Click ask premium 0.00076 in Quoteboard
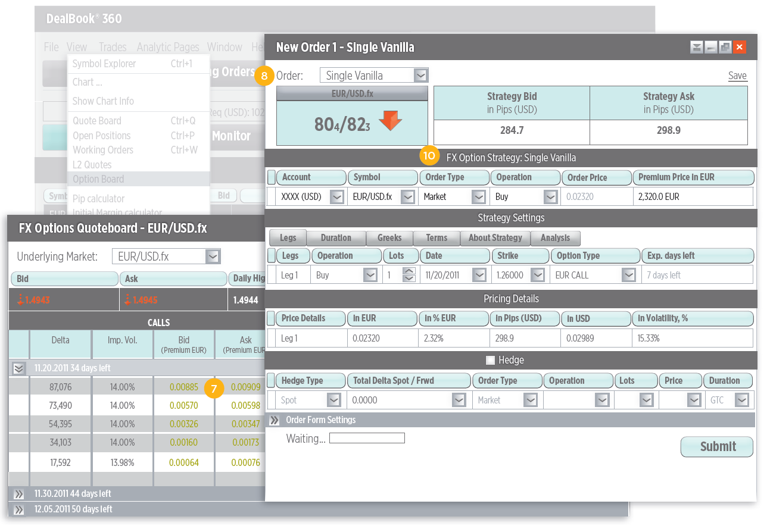 click(x=246, y=462)
